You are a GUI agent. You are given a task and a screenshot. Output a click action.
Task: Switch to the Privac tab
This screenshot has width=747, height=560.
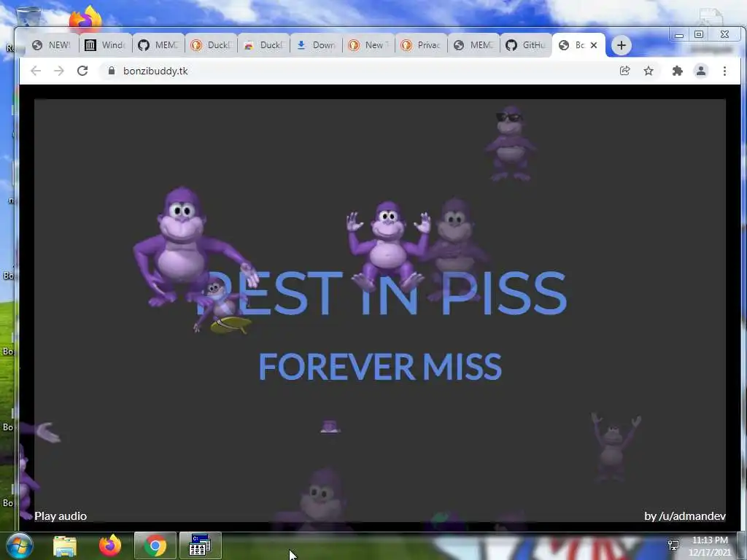[x=421, y=45]
